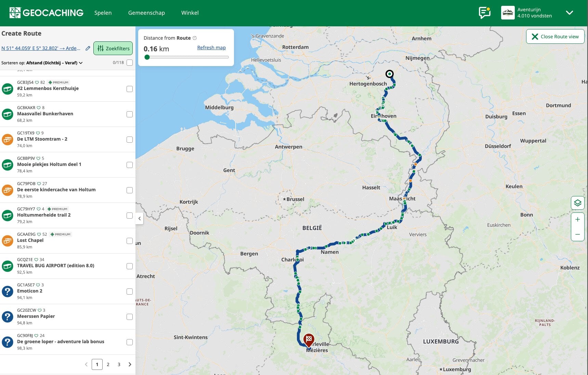The image size is (588, 375).
Task: Click orange icon for De eerste kindercache
Action: tap(8, 190)
